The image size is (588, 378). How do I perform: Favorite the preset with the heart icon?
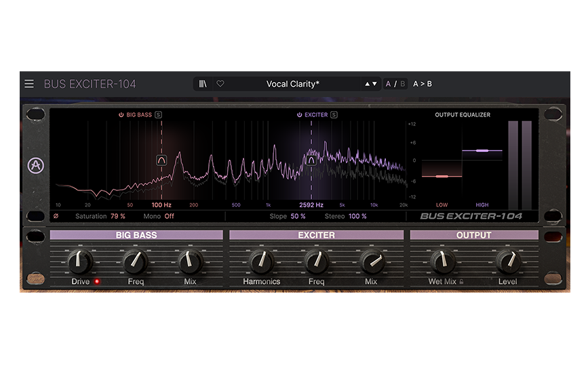tap(220, 84)
